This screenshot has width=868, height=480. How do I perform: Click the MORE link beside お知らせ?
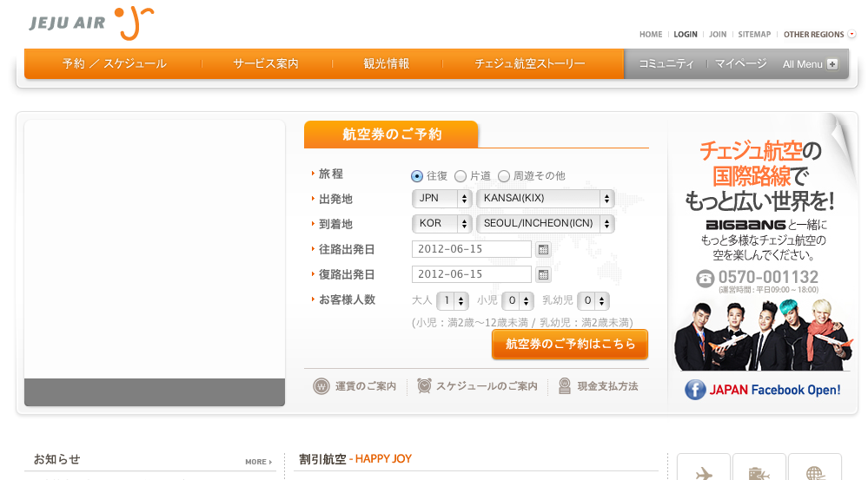pyautogui.click(x=259, y=462)
